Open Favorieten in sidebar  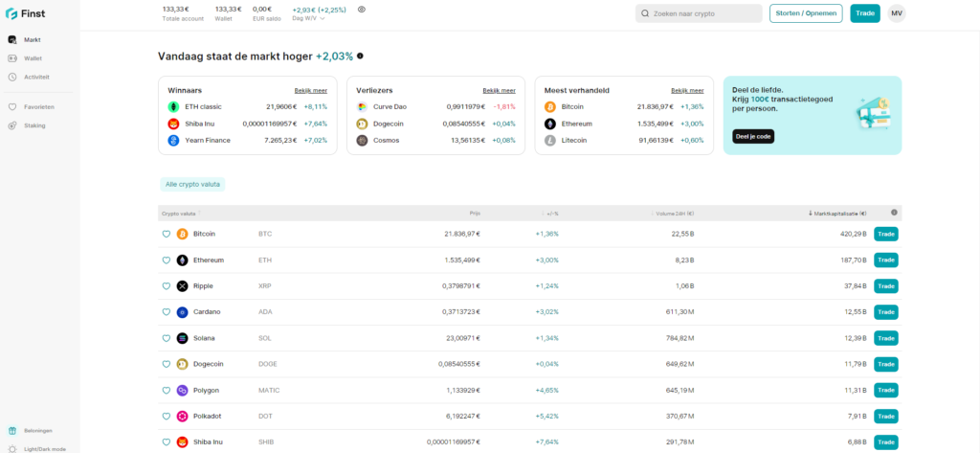point(31,107)
